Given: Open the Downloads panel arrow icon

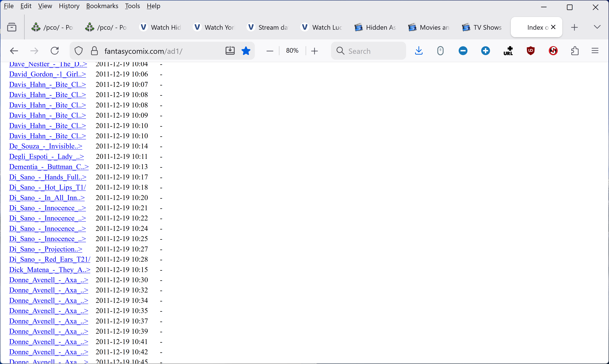Looking at the screenshot, I should (x=419, y=51).
